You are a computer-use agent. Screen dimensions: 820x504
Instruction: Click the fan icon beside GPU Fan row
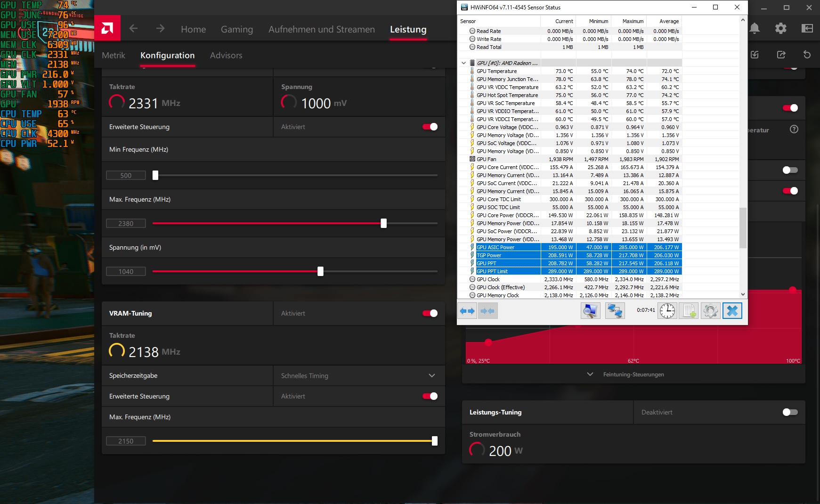472,159
